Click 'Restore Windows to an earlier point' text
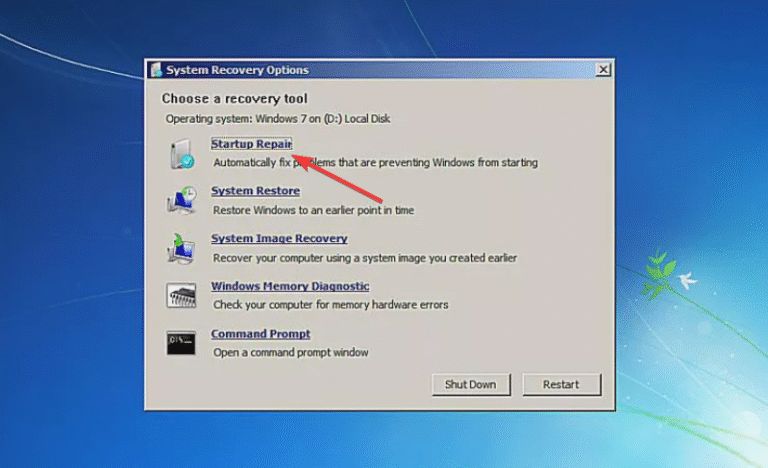768x468 pixels. click(x=313, y=210)
